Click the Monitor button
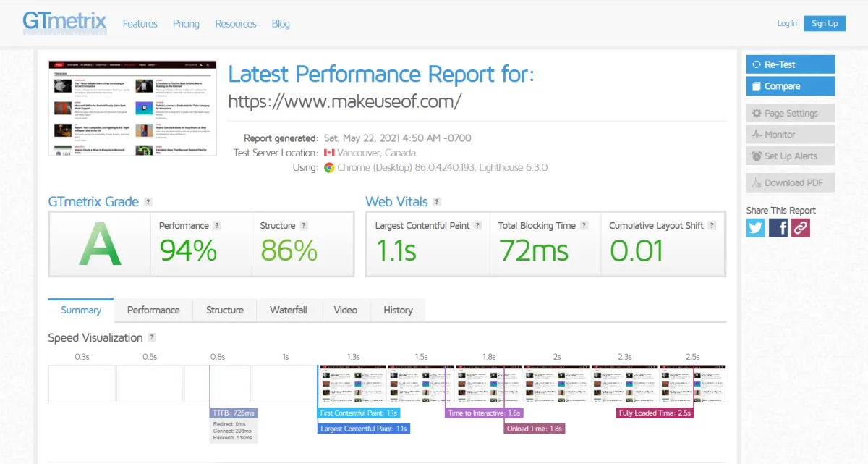The width and height of the screenshot is (868, 464). click(x=791, y=135)
